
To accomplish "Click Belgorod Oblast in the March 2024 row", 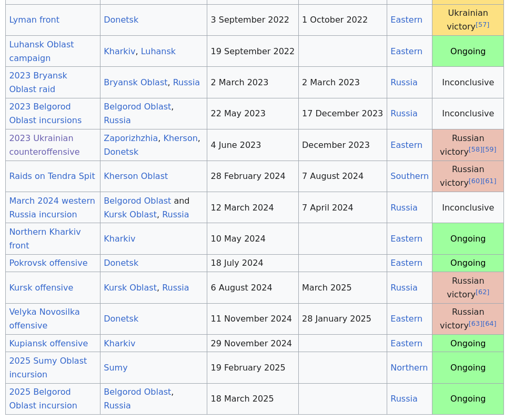I will coord(137,201).
